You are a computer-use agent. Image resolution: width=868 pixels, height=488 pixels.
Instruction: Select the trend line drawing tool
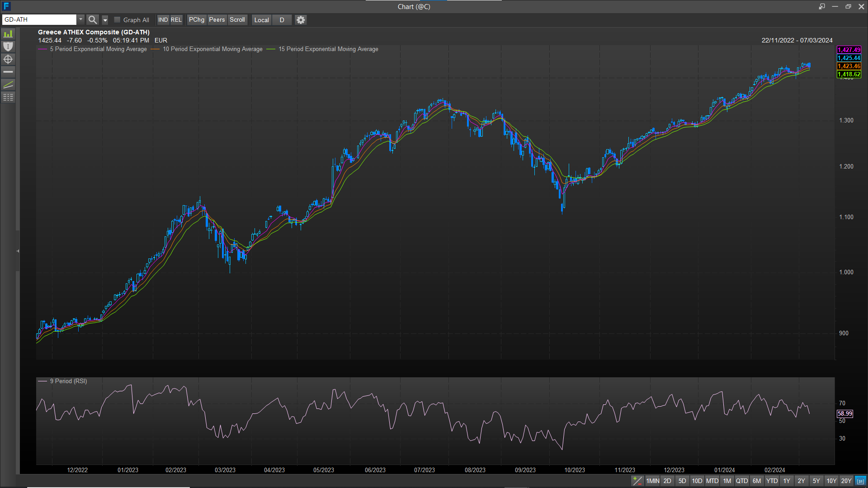(8, 84)
